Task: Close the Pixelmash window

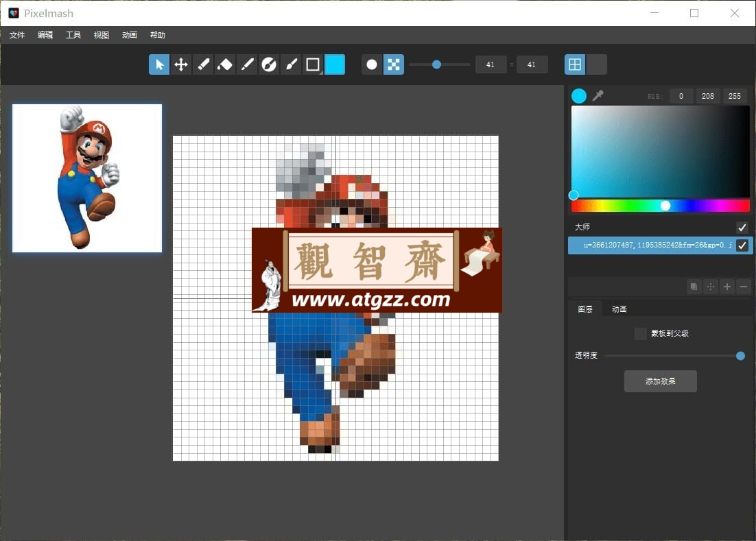Action: (734, 13)
